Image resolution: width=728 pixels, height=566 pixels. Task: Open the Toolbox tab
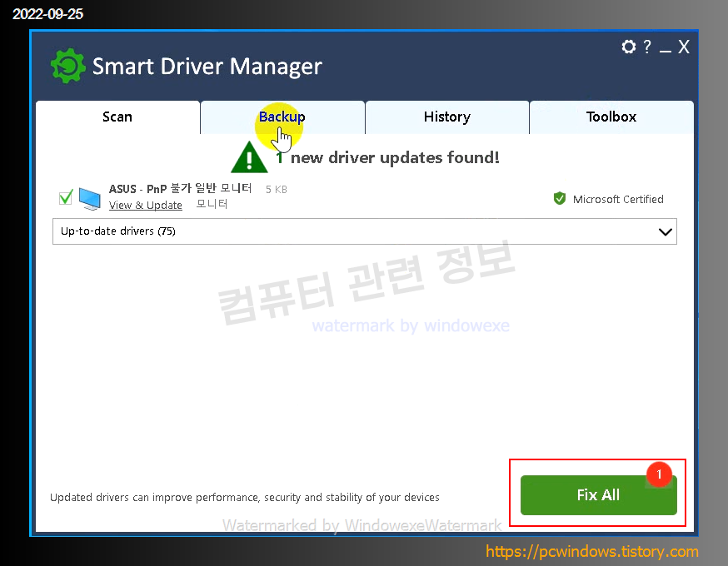point(611,117)
